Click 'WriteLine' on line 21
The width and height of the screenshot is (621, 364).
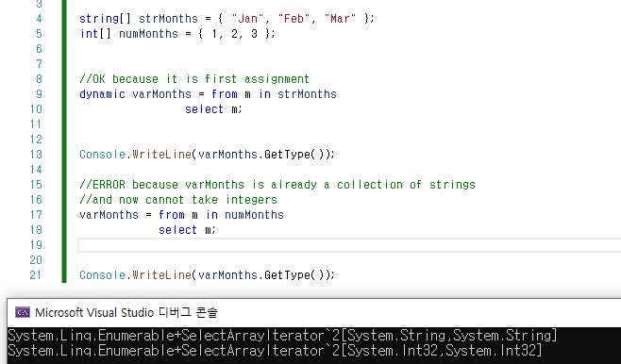161,275
